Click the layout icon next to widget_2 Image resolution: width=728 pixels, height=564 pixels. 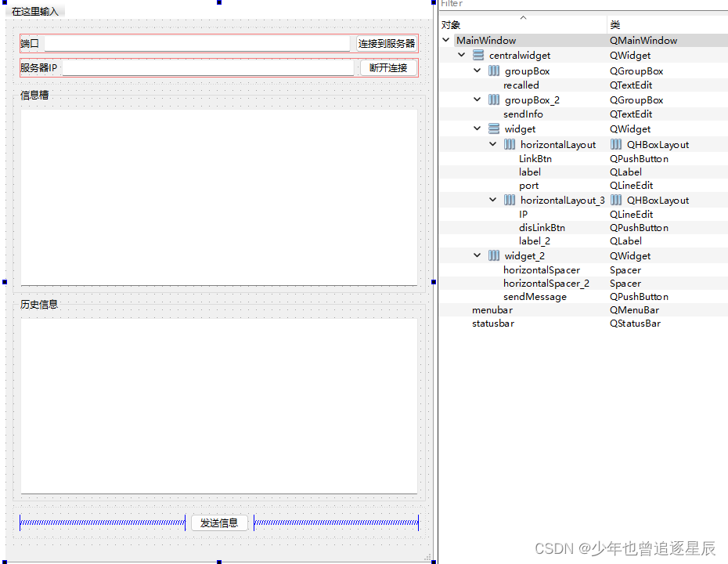[492, 255]
